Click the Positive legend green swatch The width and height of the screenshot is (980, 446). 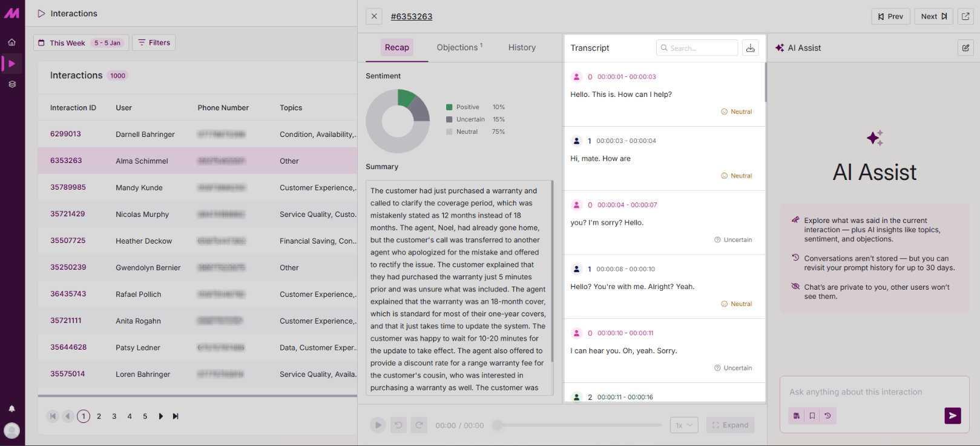449,107
